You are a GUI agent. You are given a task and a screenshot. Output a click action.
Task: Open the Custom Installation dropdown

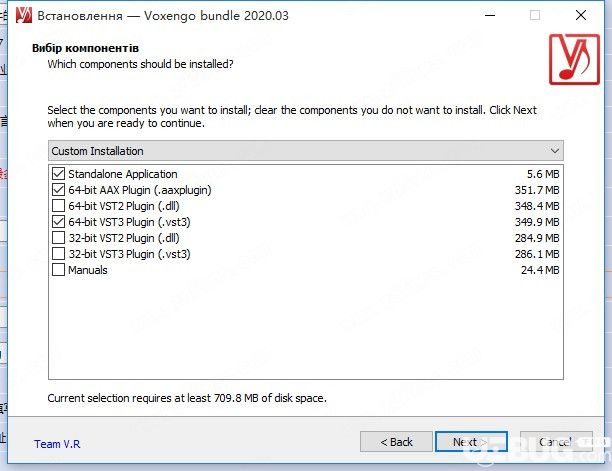click(x=306, y=151)
